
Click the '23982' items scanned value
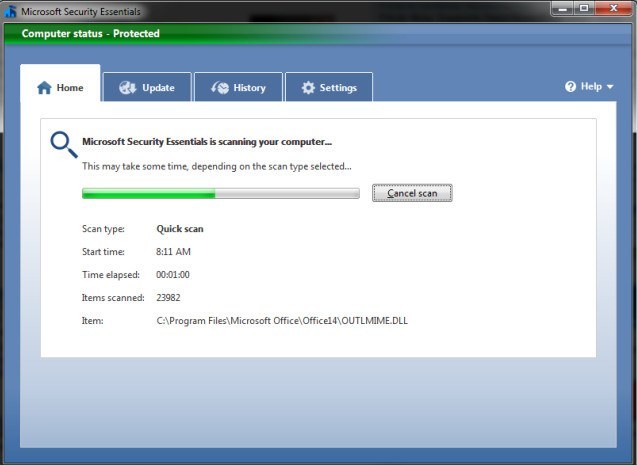click(x=168, y=298)
